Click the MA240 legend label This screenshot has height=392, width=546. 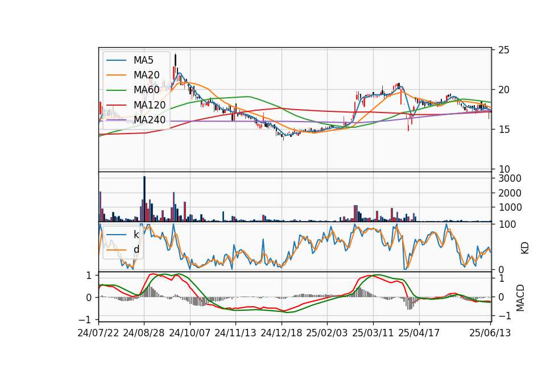click(x=150, y=120)
